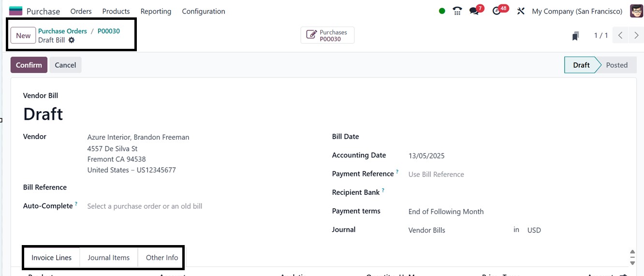Image resolution: width=644 pixels, height=276 pixels.
Task: Open the activities clock icon
Action: tap(497, 11)
